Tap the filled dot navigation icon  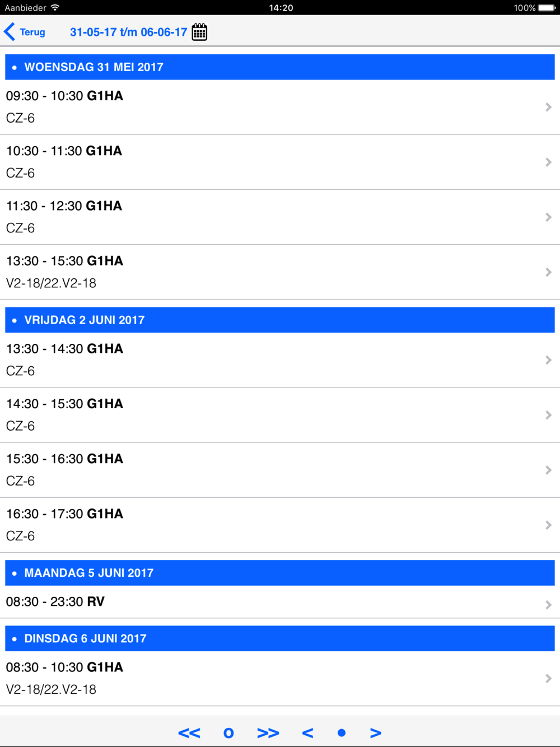click(342, 732)
